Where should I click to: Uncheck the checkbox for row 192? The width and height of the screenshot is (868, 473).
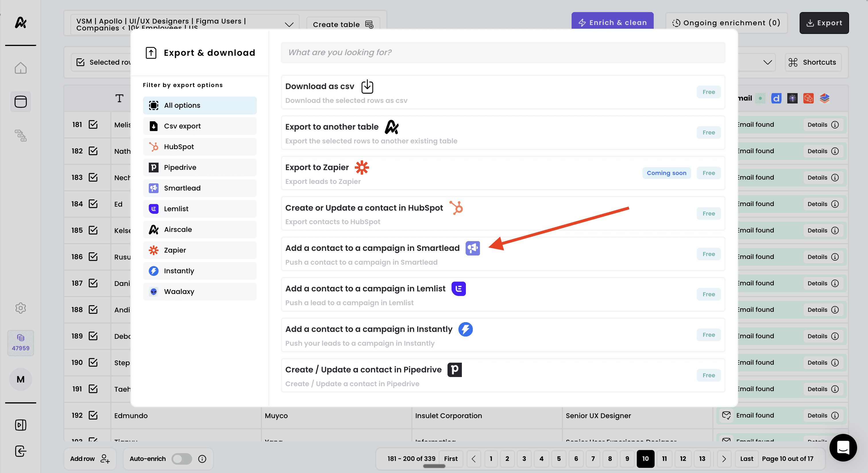click(x=93, y=415)
